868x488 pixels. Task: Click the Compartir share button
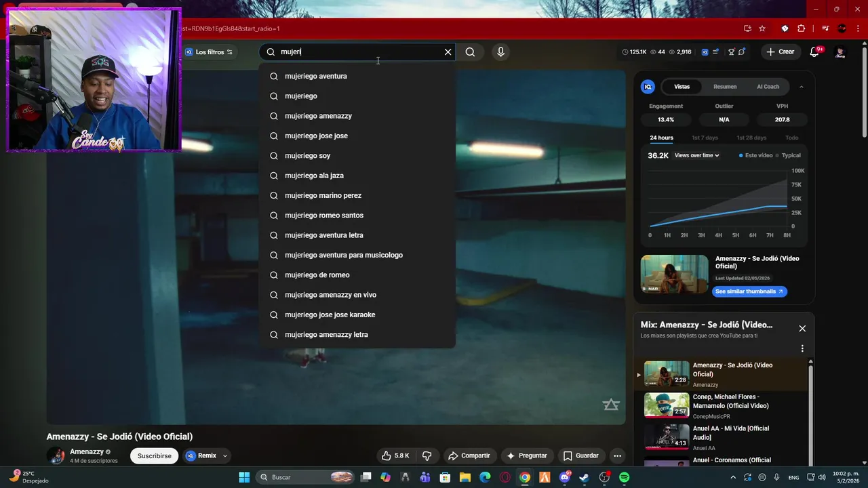(x=469, y=455)
